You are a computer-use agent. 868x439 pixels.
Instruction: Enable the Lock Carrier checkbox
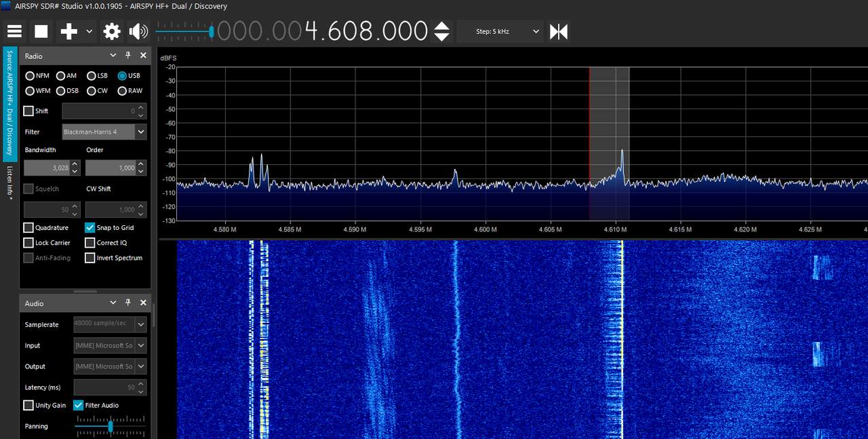coord(28,243)
